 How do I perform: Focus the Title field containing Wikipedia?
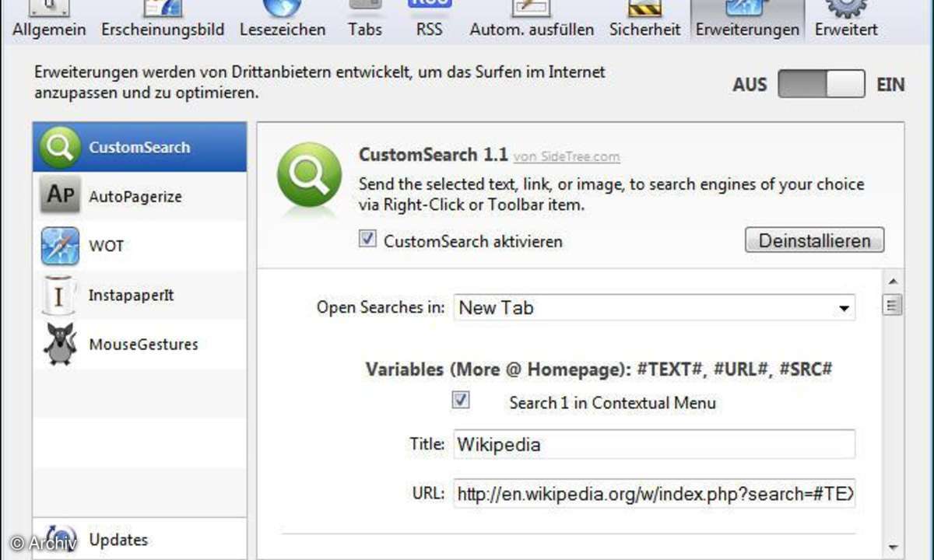[655, 444]
